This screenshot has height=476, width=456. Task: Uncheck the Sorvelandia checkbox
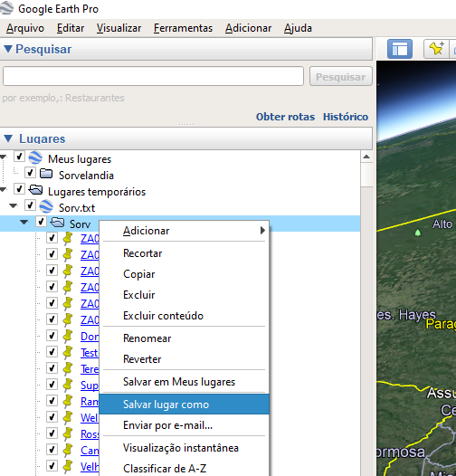pyautogui.click(x=30, y=173)
